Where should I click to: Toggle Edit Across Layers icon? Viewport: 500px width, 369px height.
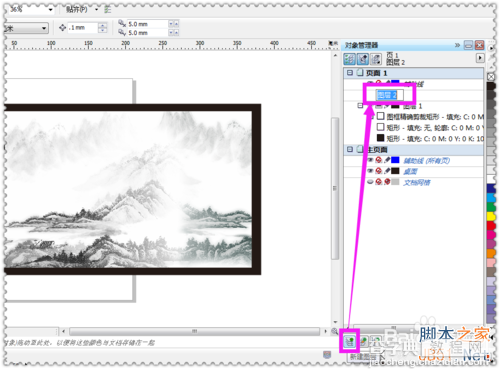tap(363, 59)
